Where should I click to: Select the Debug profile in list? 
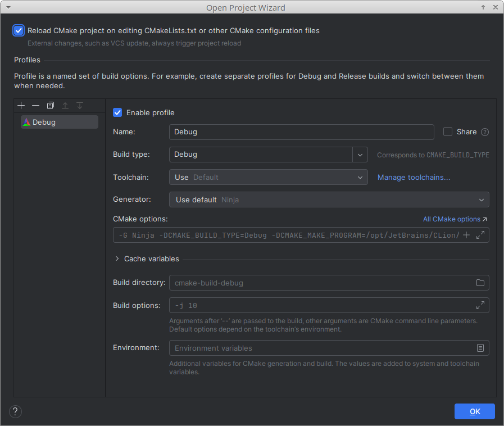(x=60, y=122)
